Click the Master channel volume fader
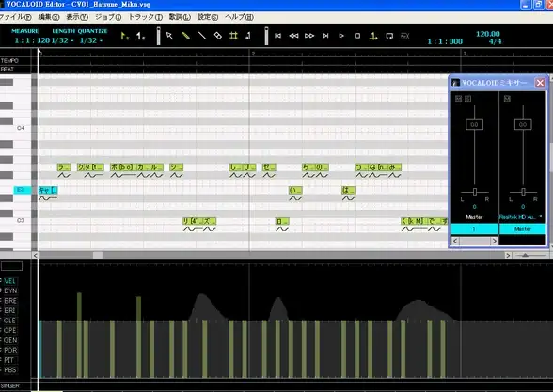 (523, 124)
